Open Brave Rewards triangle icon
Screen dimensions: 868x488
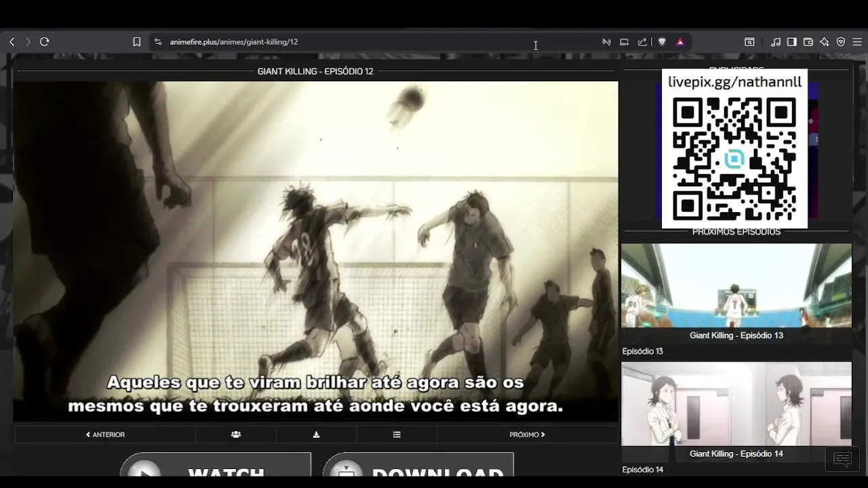pos(680,42)
